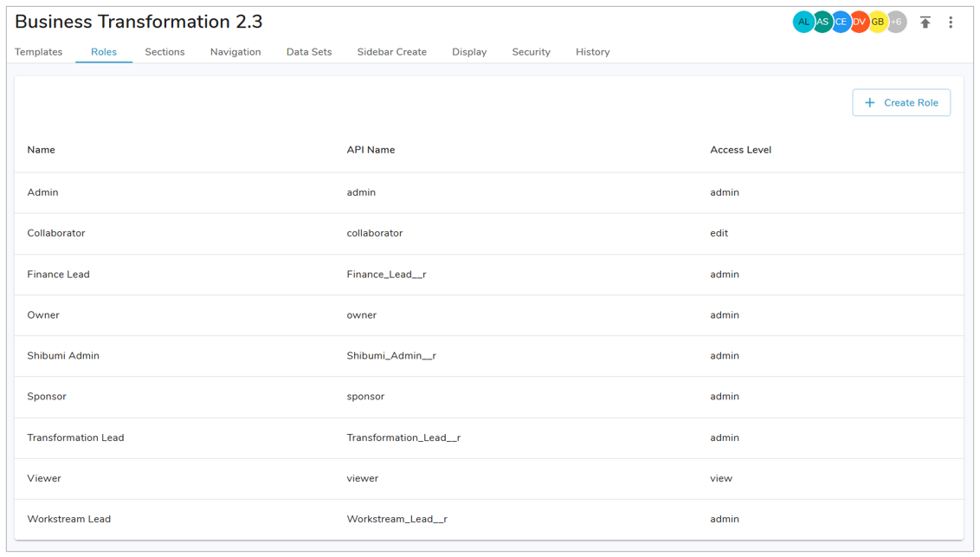
Task: Select the Transformation Lead role
Action: tap(75, 438)
